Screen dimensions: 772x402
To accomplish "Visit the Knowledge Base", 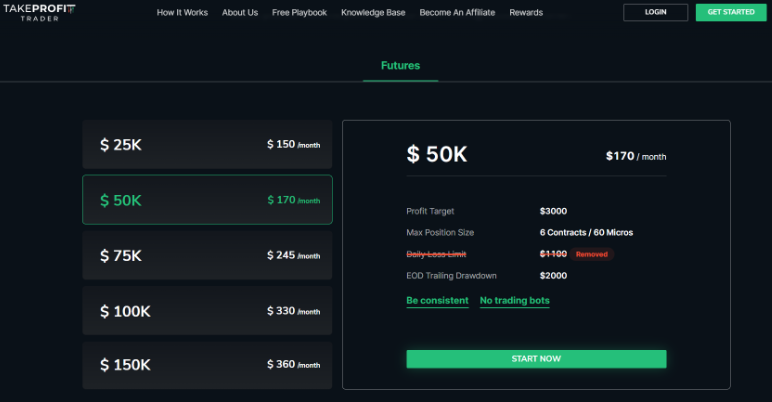I will [x=373, y=13].
